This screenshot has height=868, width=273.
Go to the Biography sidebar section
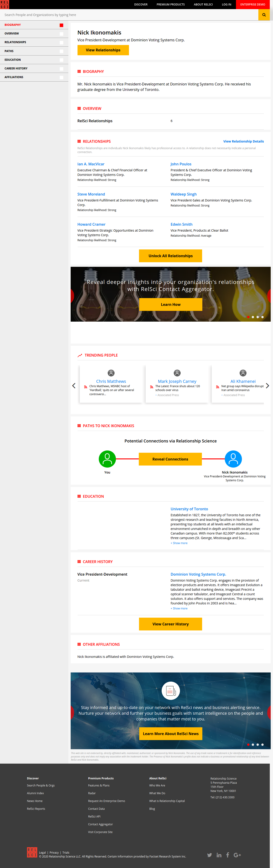[x=34, y=25]
